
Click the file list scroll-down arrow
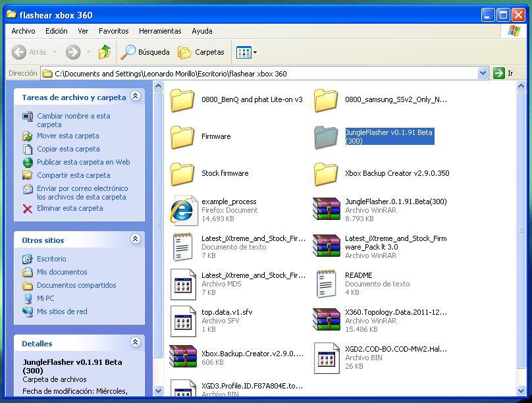click(x=521, y=391)
